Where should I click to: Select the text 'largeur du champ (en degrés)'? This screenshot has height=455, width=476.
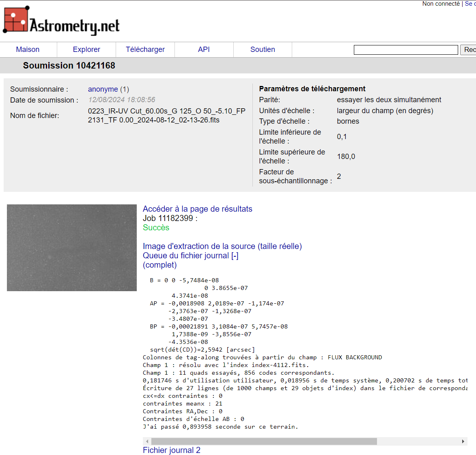[x=385, y=111]
